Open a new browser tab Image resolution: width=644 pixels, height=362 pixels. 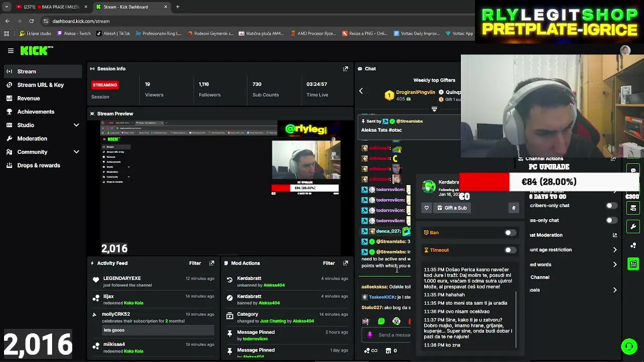click(x=178, y=7)
